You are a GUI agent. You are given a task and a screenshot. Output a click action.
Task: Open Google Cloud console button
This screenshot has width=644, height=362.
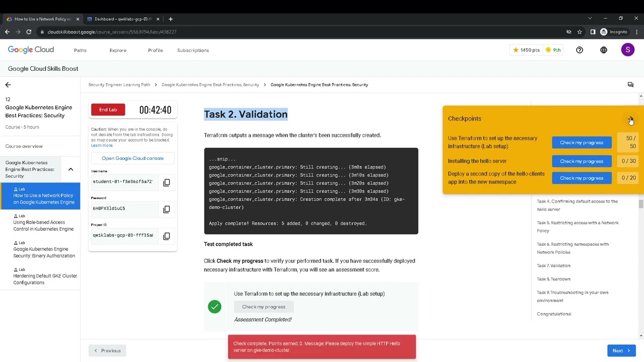133,158
